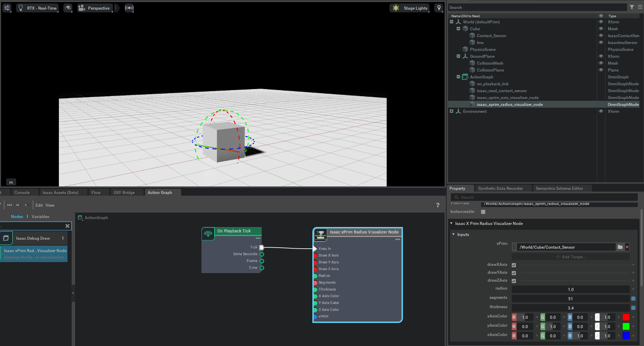
Task: Click the green yAxisColor swatch
Action: click(626, 326)
